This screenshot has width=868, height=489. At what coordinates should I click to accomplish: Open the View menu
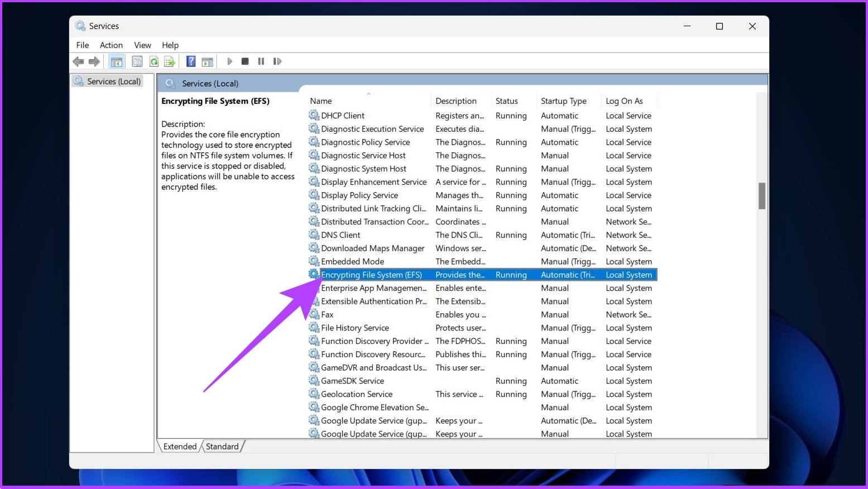point(142,45)
